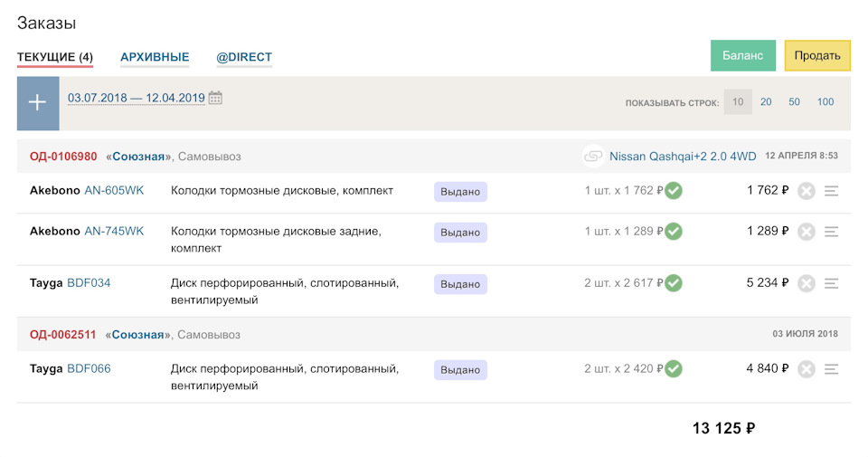
Task: Open row menu for Akebono AN-745WK
Action: click(832, 232)
